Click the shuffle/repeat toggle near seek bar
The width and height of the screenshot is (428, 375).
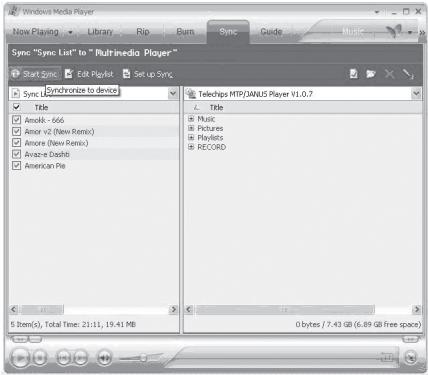[387, 358]
